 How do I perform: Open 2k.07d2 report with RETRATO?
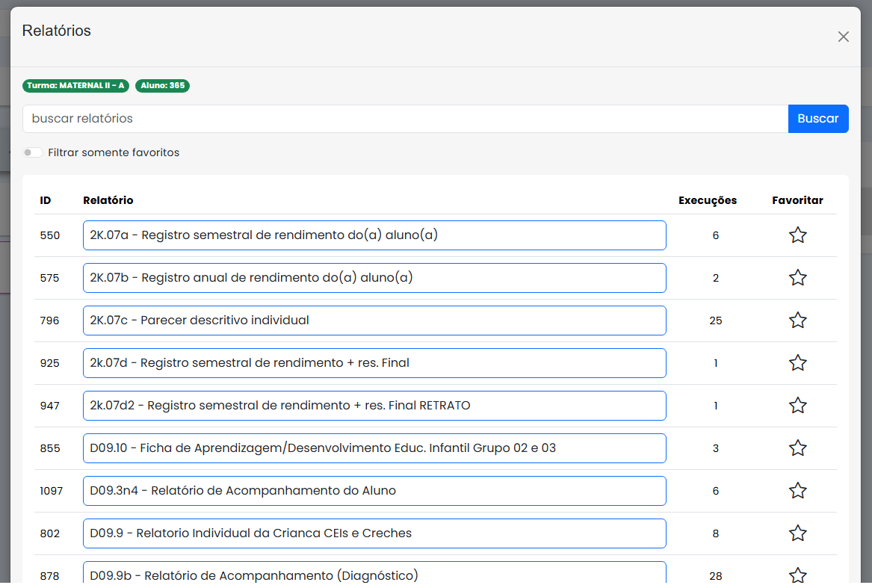pyautogui.click(x=374, y=406)
